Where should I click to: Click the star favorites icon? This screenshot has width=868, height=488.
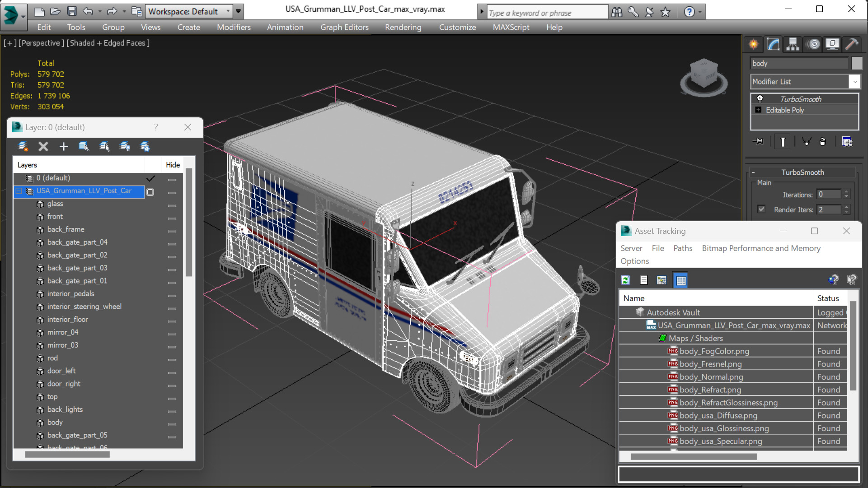(x=665, y=12)
